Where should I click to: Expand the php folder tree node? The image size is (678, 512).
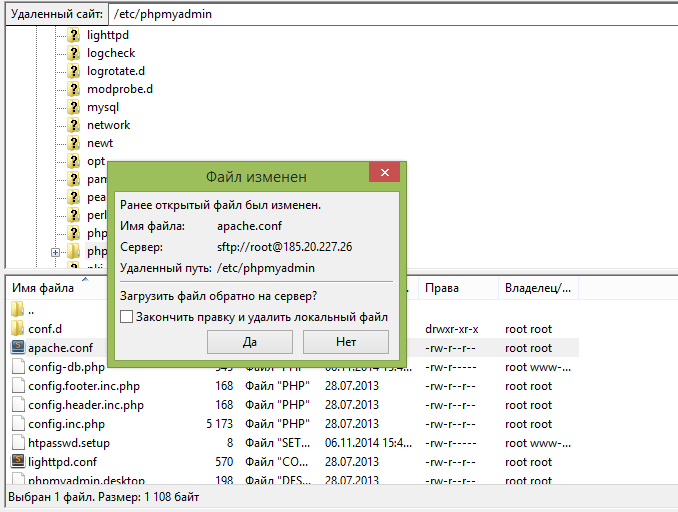[x=55, y=252]
